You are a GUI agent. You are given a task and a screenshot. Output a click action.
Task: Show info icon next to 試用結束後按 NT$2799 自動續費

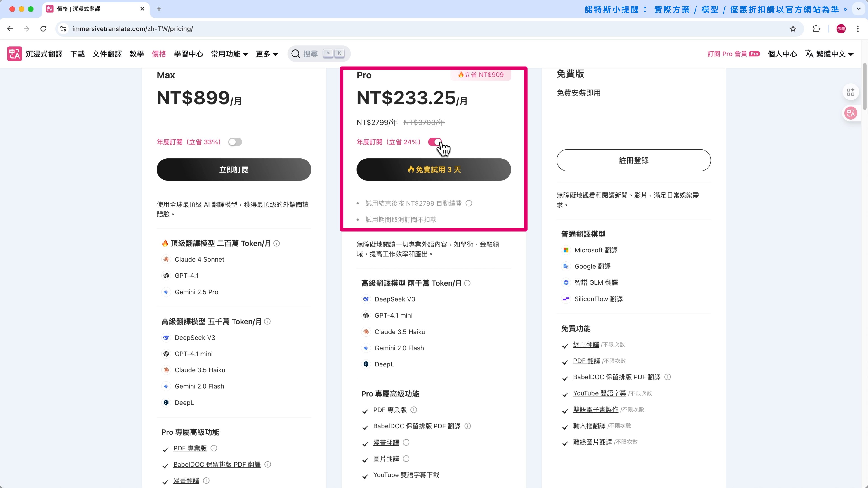pyautogui.click(x=469, y=203)
